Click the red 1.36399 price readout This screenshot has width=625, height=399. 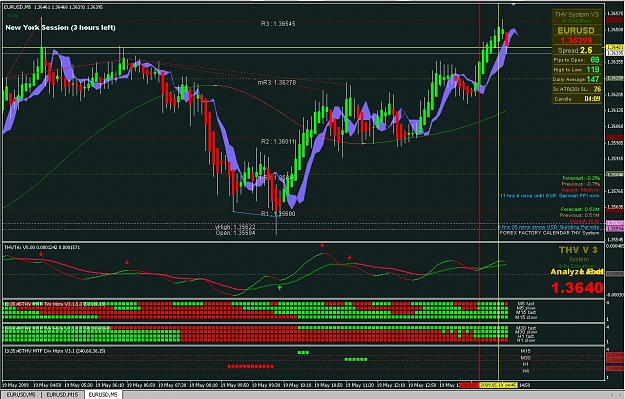pos(576,40)
